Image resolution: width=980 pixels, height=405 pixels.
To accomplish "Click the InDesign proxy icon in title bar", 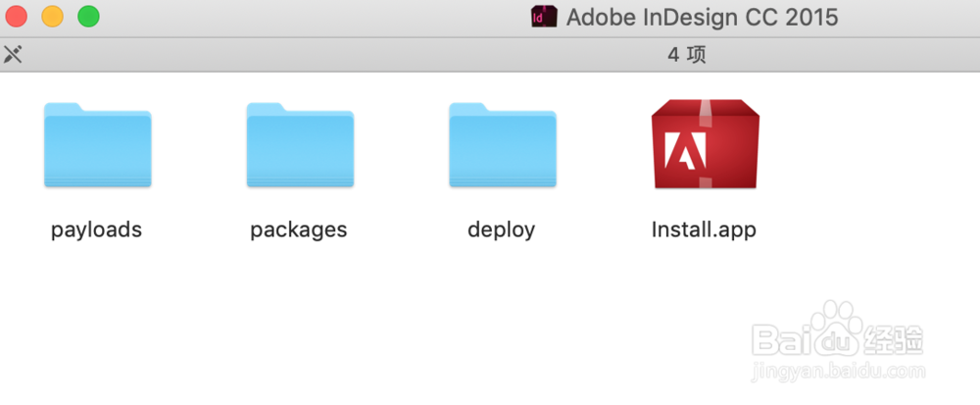I will (x=544, y=17).
